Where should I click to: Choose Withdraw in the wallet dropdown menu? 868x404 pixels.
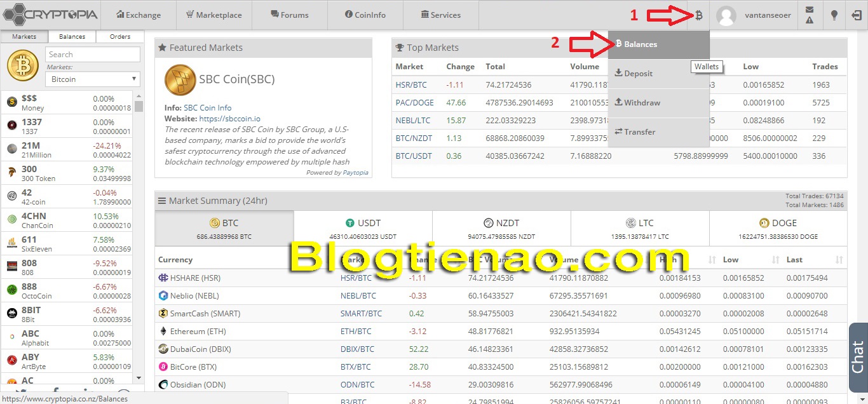pos(658,103)
